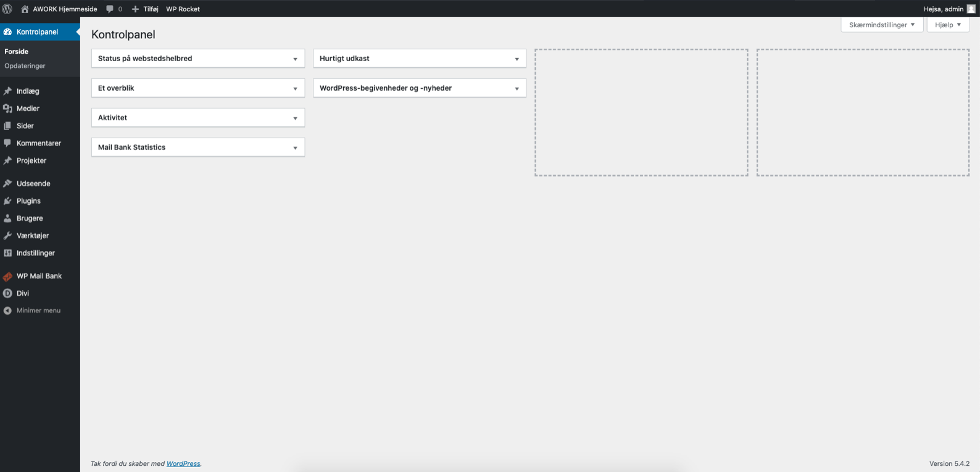Click the Plugins plug icon
The image size is (980, 472).
click(x=7, y=201)
